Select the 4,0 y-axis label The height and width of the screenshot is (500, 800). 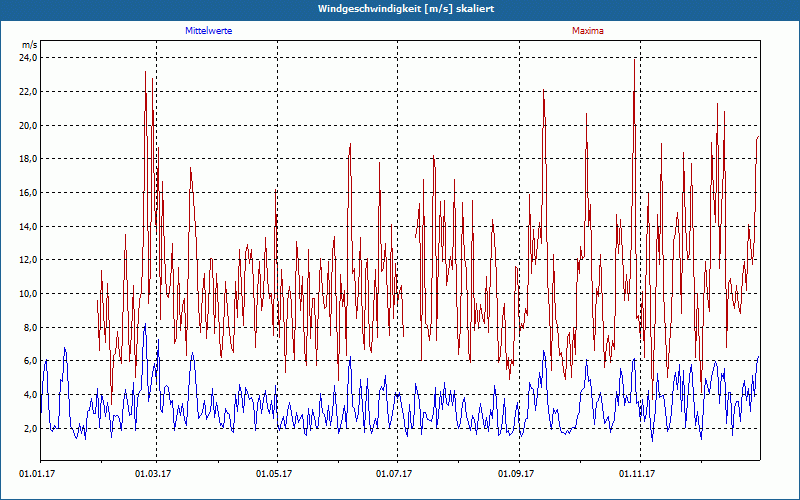coord(30,394)
